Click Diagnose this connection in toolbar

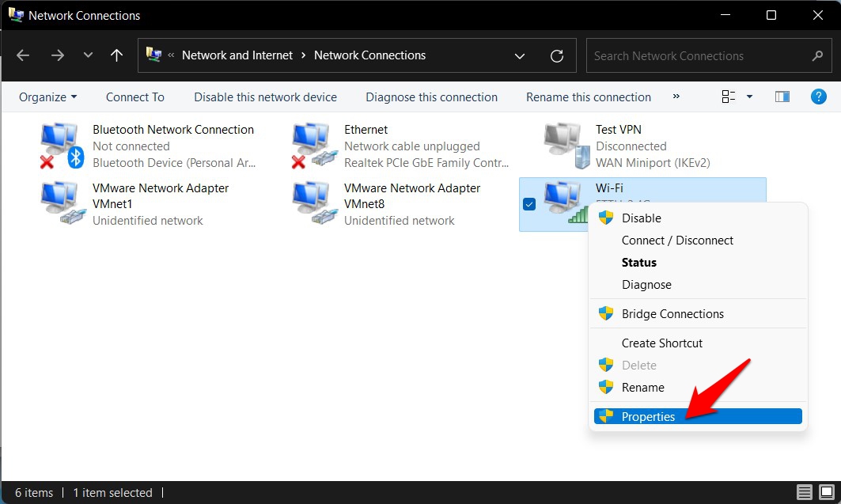pos(431,97)
